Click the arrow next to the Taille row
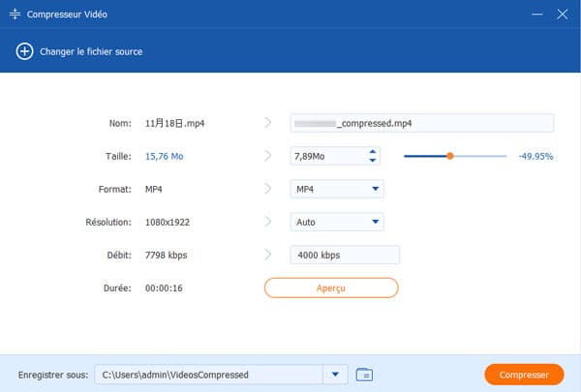Screen dimensions: 581x392 click(268, 156)
